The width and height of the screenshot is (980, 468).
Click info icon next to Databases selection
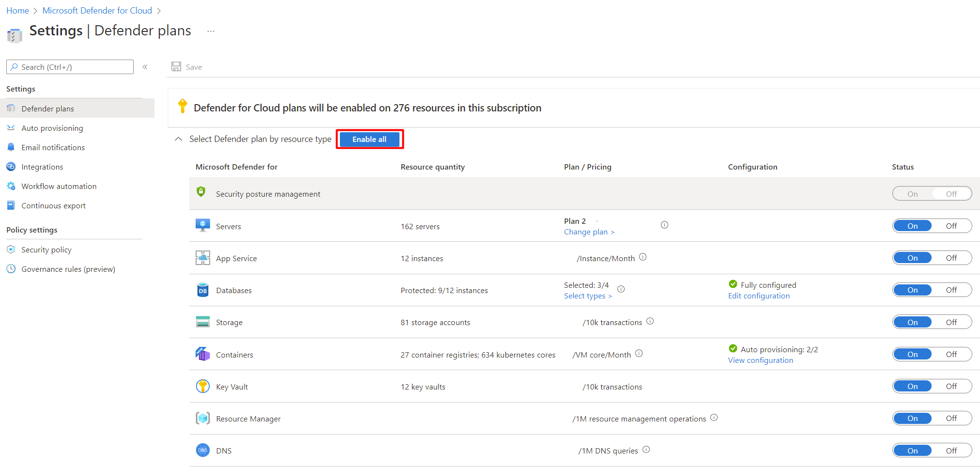pos(621,289)
